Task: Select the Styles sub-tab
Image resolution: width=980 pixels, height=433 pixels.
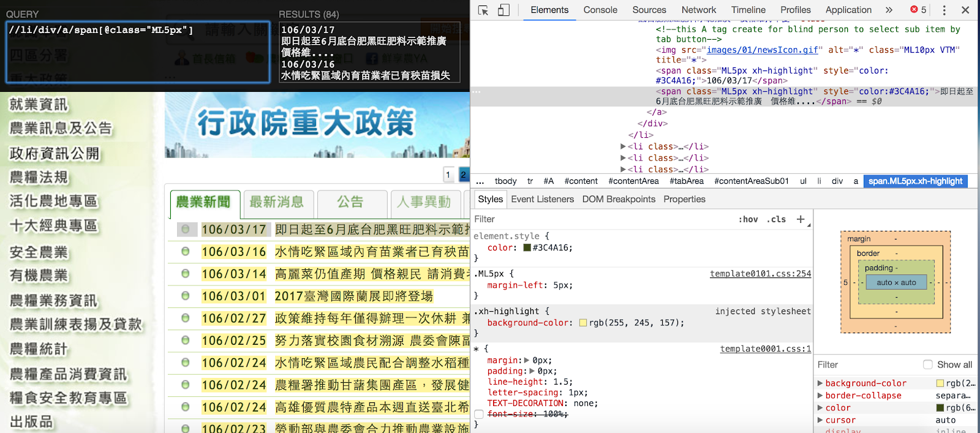Action: coord(490,199)
